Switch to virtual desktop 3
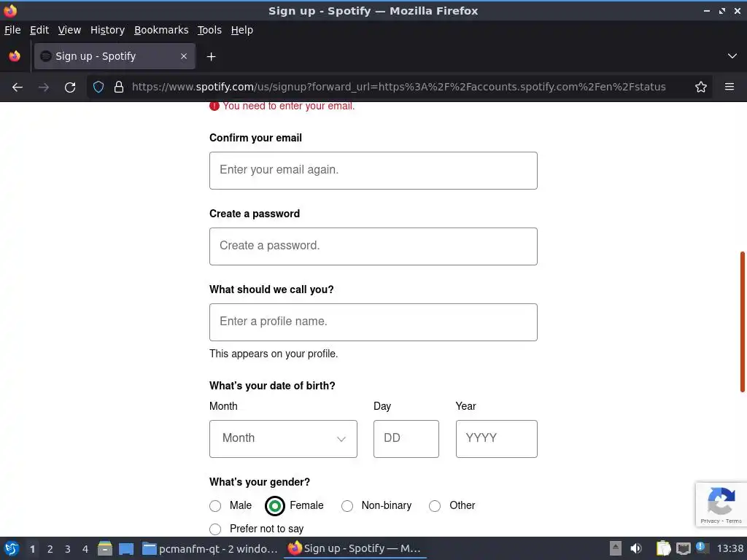747x560 pixels. [x=68, y=549]
